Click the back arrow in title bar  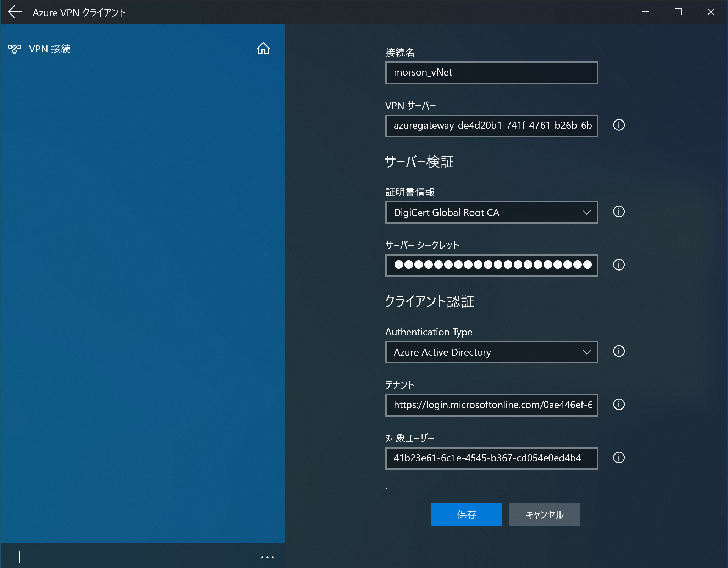[x=15, y=12]
